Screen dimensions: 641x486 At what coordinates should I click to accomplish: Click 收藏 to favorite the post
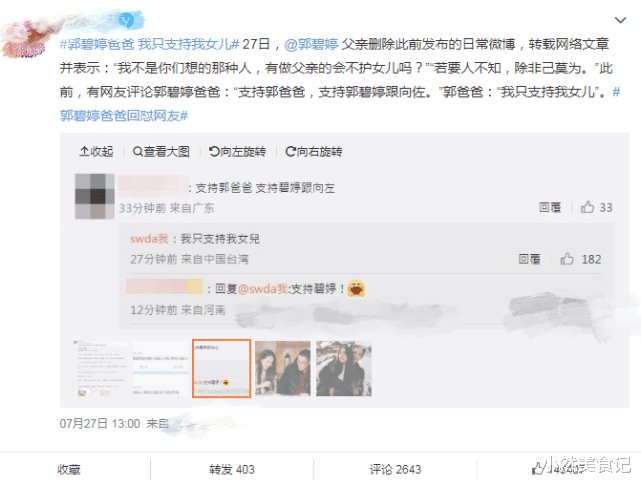pos(69,469)
